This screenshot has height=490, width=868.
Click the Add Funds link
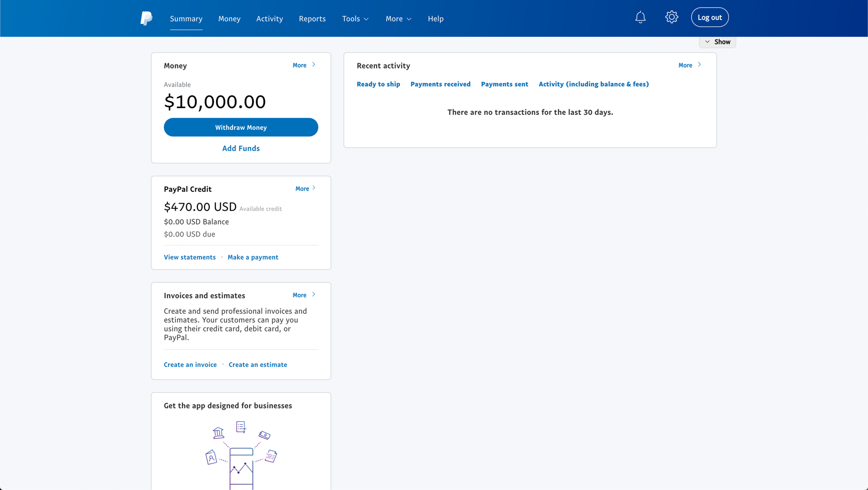click(241, 148)
